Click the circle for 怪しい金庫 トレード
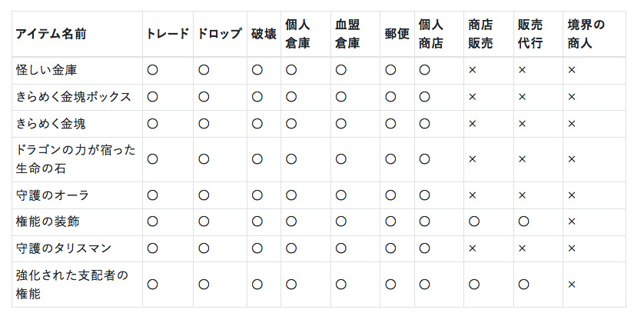The image size is (644, 333). pos(152,70)
